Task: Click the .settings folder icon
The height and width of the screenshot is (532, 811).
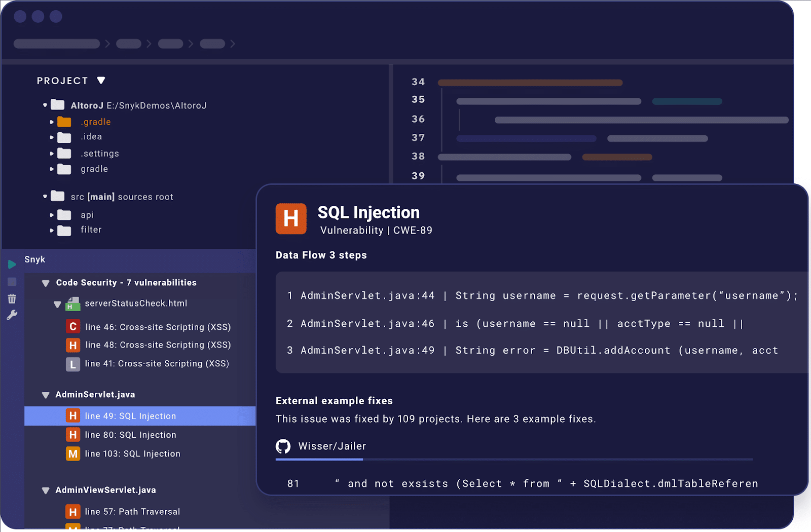Action: (64, 153)
